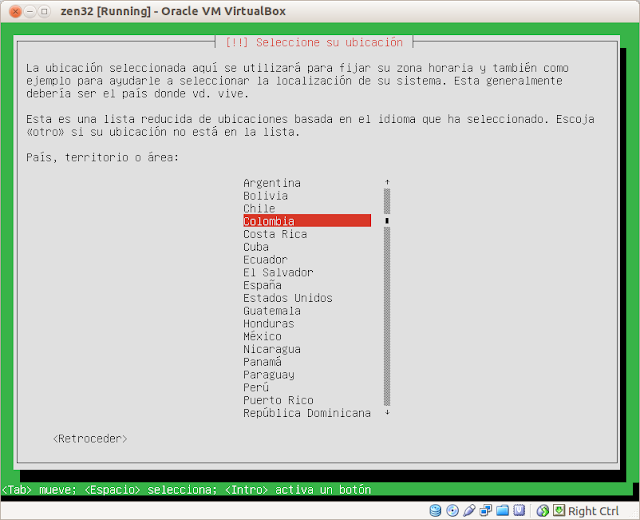Click the Right Ctrl host key label

point(593,511)
